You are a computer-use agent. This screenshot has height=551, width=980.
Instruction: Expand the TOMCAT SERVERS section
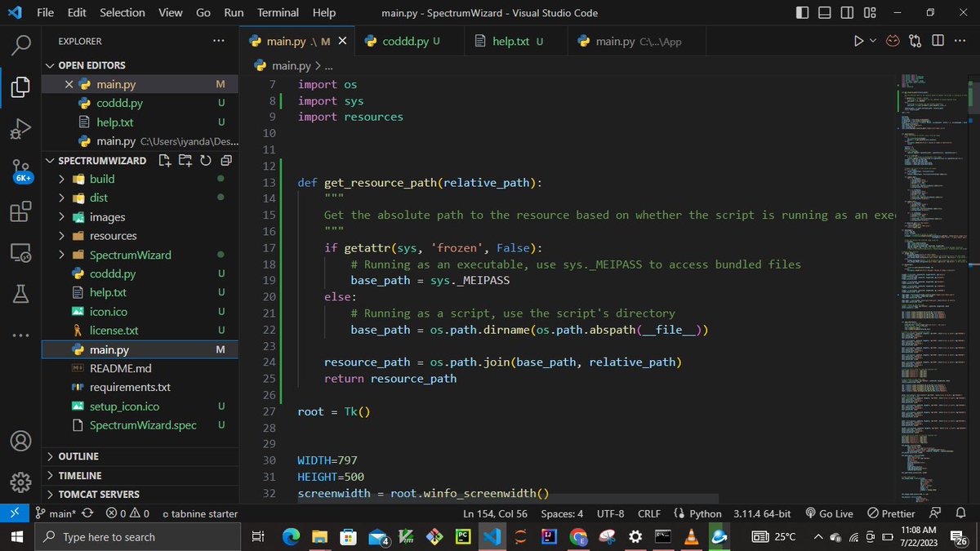[x=140, y=494]
